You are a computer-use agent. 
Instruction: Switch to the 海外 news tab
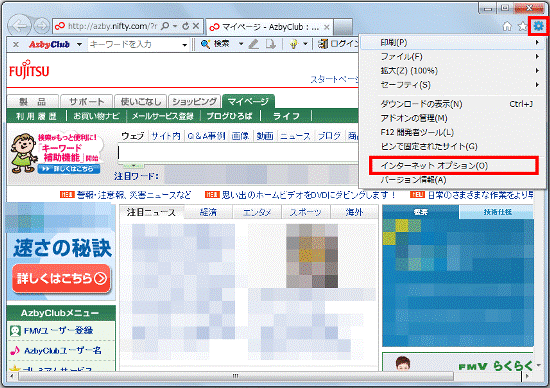pyautogui.click(x=354, y=212)
